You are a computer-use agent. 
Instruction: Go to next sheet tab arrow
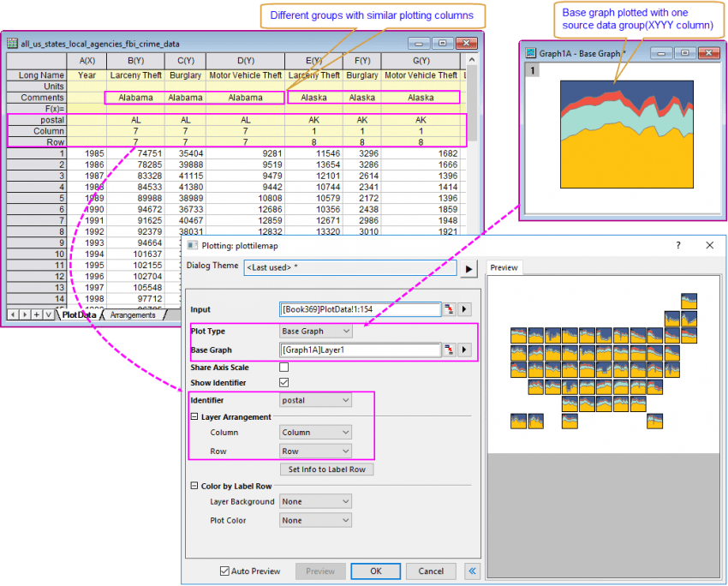(x=25, y=314)
